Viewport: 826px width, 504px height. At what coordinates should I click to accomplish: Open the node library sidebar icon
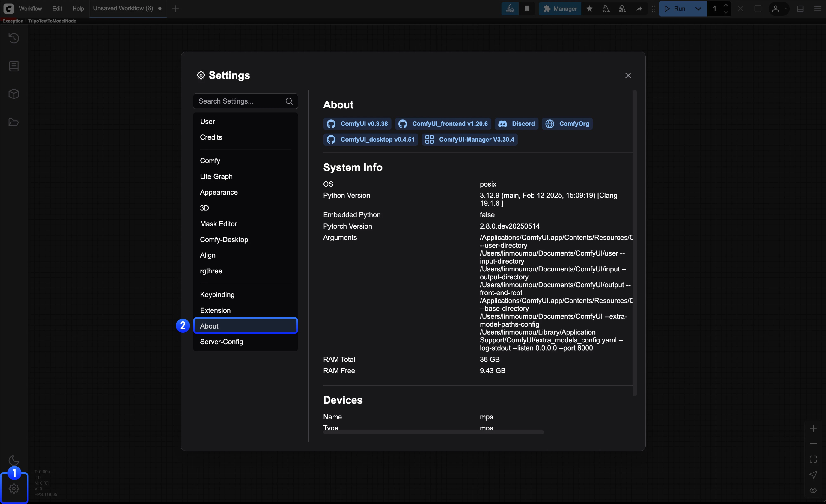[14, 66]
